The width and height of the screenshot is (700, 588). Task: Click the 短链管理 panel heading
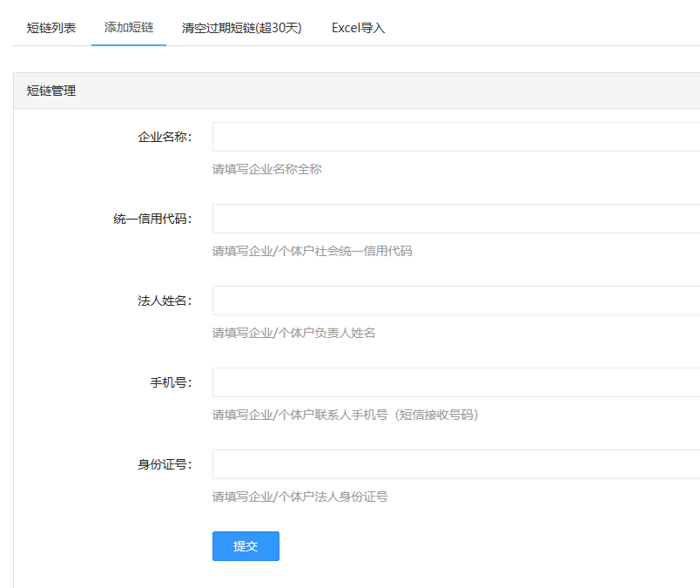click(50, 91)
